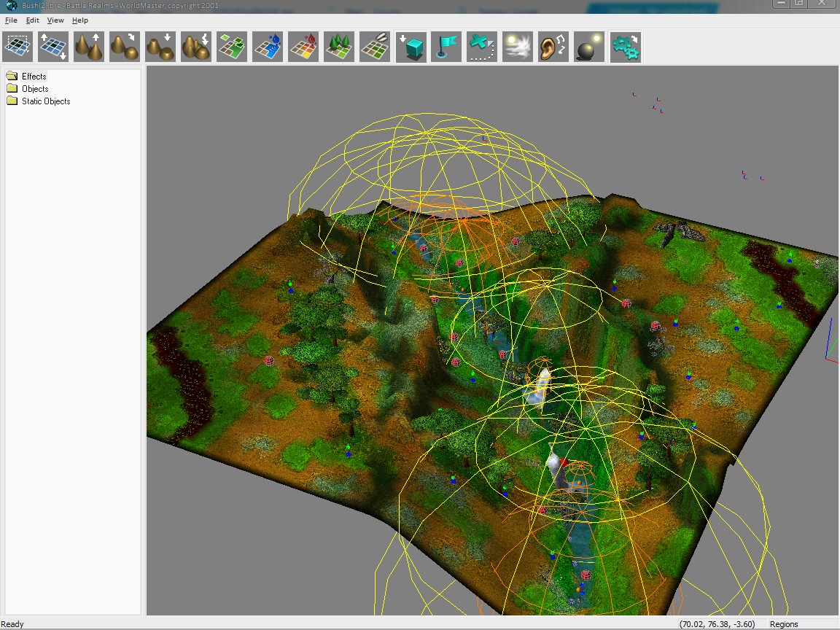Open the teal gears settings tool
Screen dimensions: 840x630
click(x=625, y=47)
